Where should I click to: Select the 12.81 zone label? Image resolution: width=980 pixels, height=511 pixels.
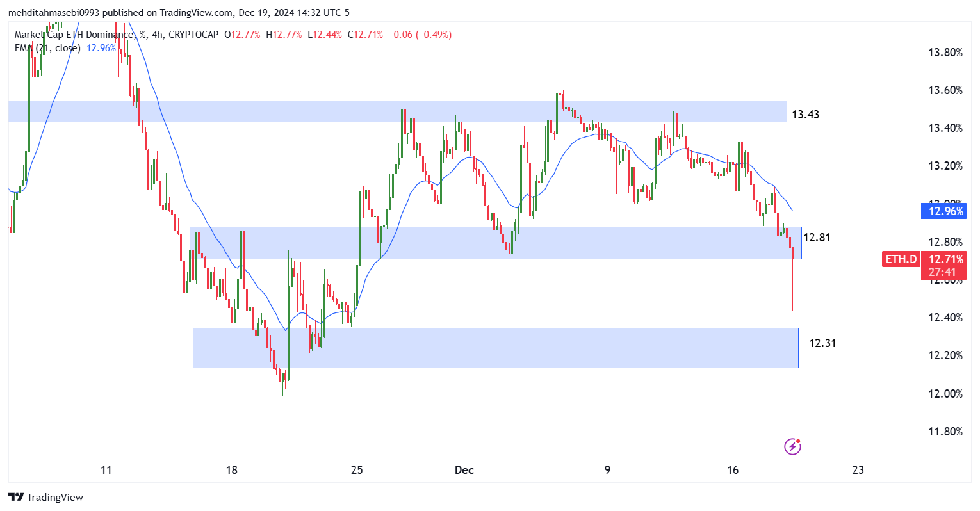(817, 238)
